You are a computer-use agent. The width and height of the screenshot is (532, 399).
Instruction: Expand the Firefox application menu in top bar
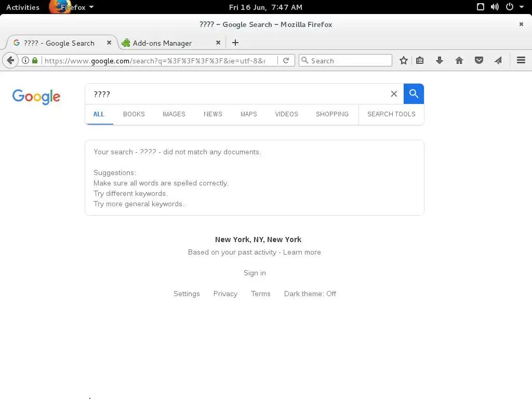pos(72,7)
